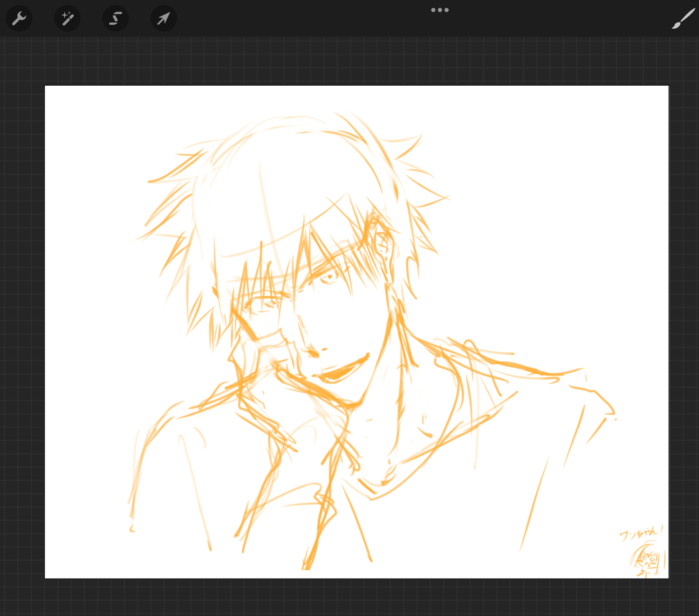Click the dark grid area above canvas
The height and width of the screenshot is (616, 699).
[x=349, y=62]
